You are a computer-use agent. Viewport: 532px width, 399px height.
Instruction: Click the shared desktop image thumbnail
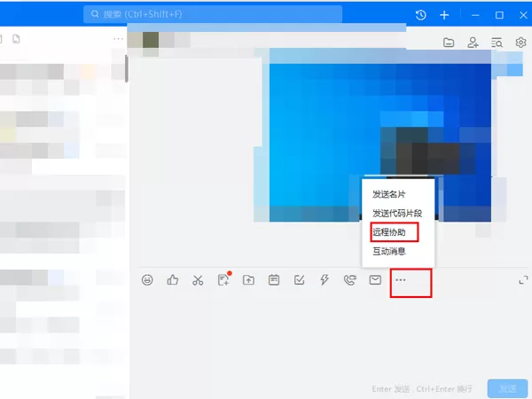(380, 135)
